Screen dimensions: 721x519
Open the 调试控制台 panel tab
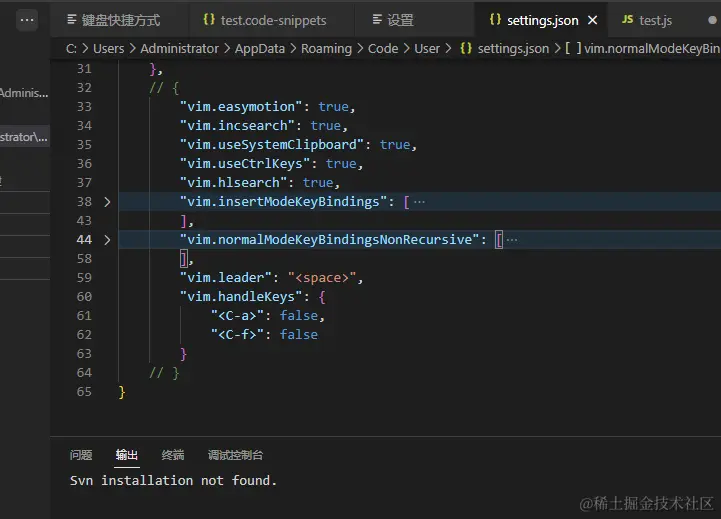[x=235, y=455]
